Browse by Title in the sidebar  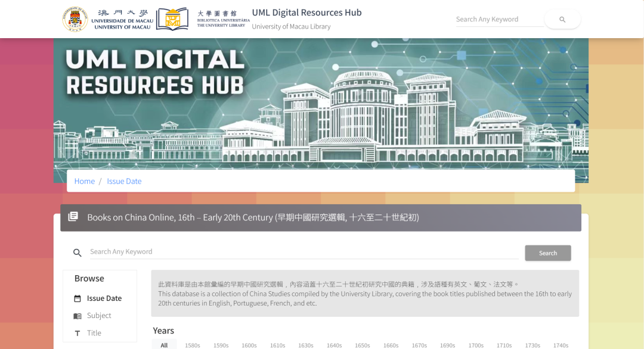pyautogui.click(x=94, y=333)
